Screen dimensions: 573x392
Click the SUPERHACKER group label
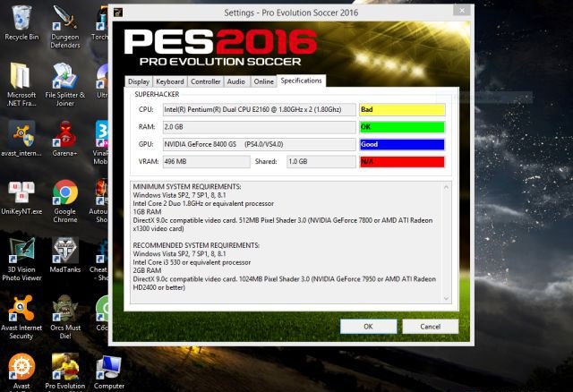point(157,94)
